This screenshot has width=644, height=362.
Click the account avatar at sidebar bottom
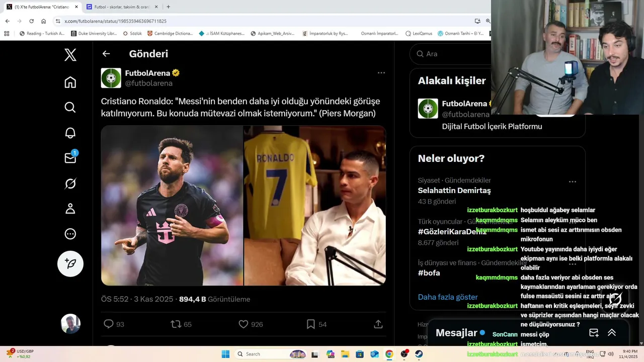point(70,324)
